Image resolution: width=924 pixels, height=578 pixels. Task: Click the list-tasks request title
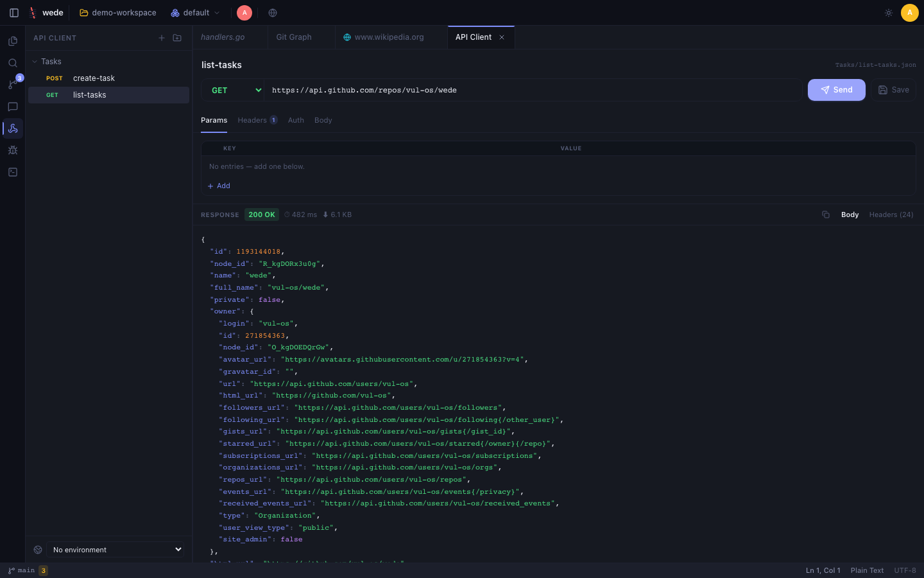221,65
